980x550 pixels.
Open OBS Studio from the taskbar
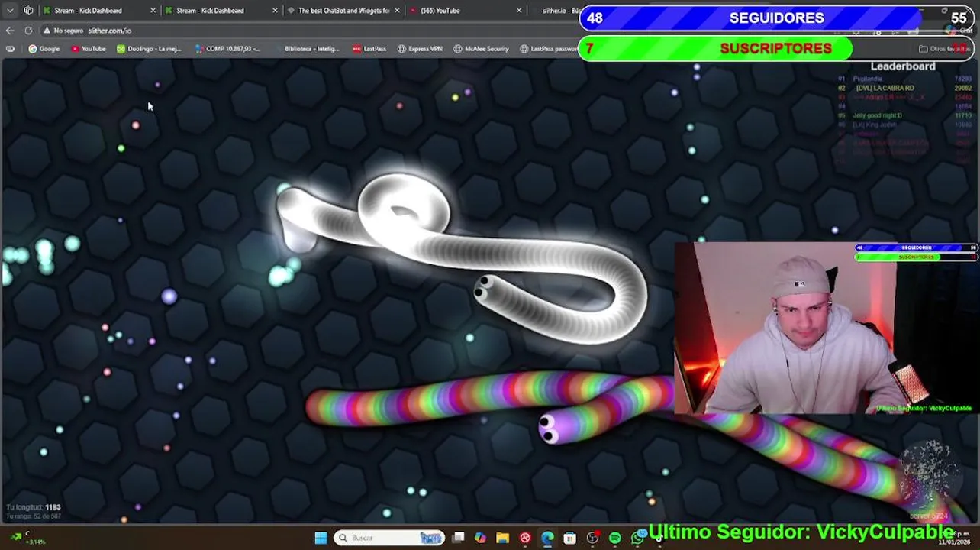(x=592, y=539)
